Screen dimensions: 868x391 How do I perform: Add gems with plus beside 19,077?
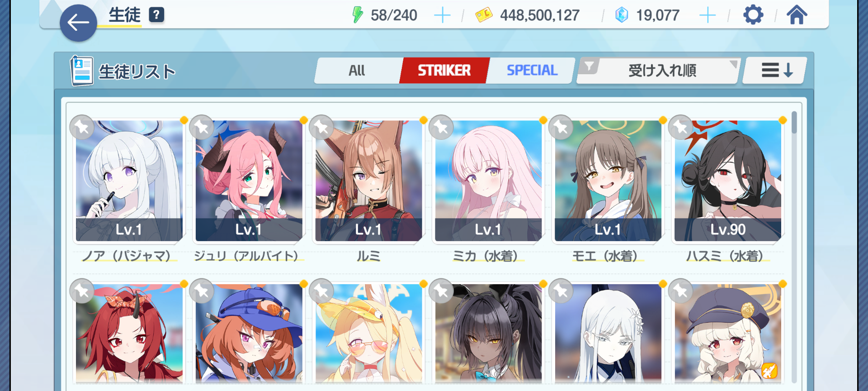708,15
